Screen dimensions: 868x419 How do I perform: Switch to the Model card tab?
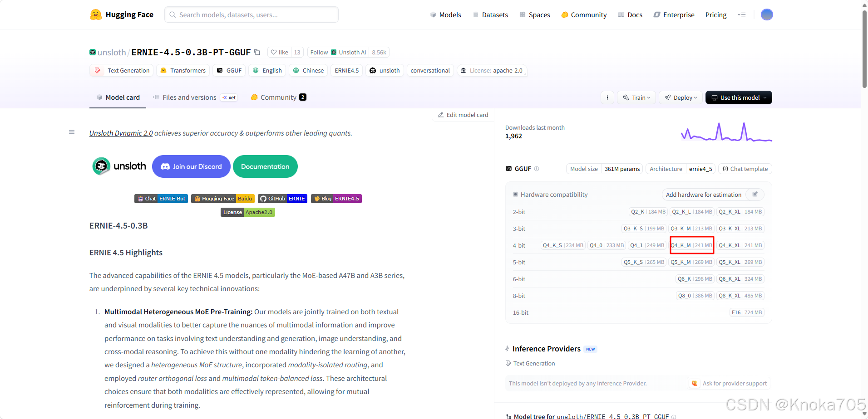[x=118, y=97]
